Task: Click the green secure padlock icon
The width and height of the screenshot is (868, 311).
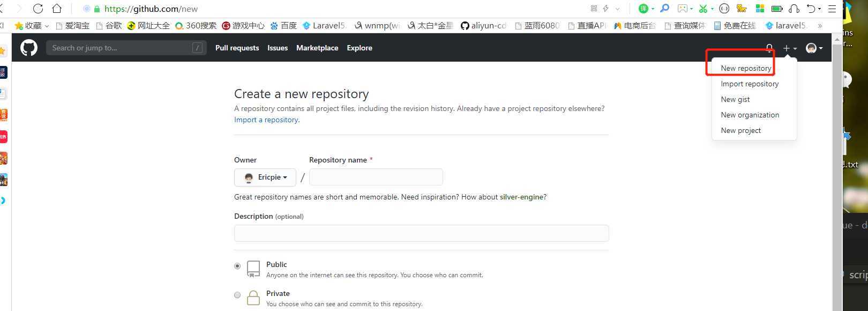Action: coord(97,9)
